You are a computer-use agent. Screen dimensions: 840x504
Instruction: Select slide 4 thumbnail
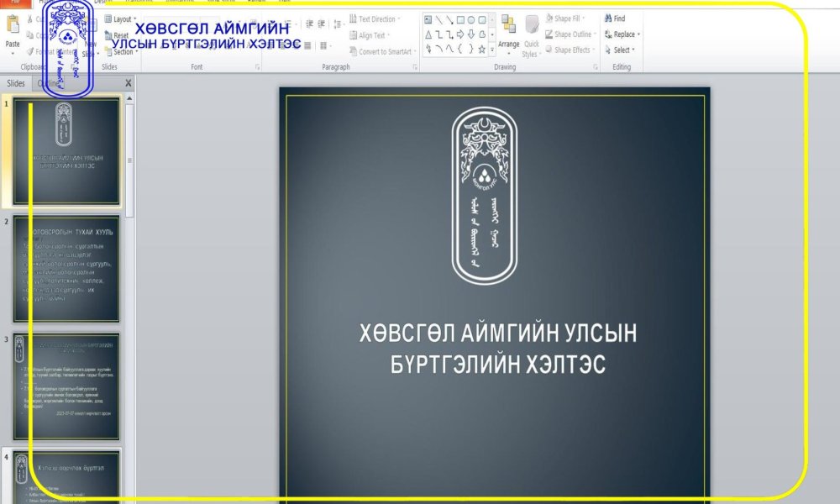point(66,476)
